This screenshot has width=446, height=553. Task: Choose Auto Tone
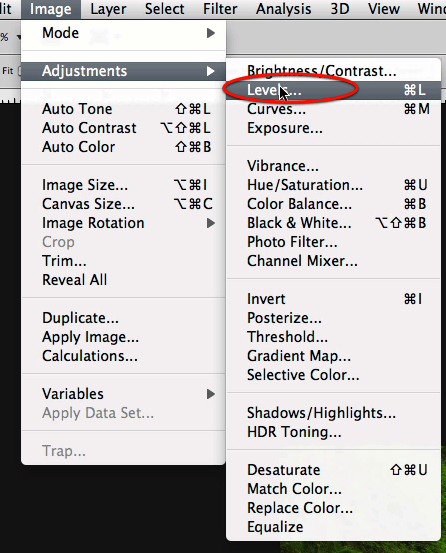pyautogui.click(x=123, y=109)
